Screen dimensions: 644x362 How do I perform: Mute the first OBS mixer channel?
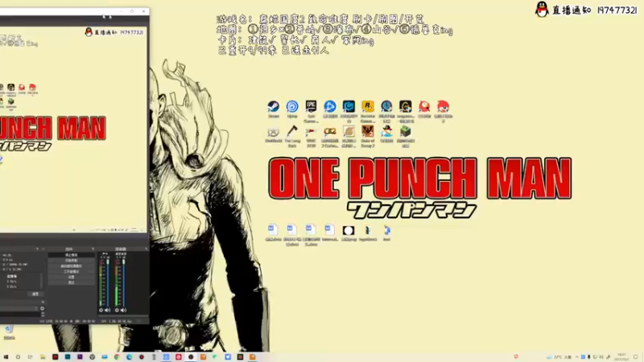(108, 311)
